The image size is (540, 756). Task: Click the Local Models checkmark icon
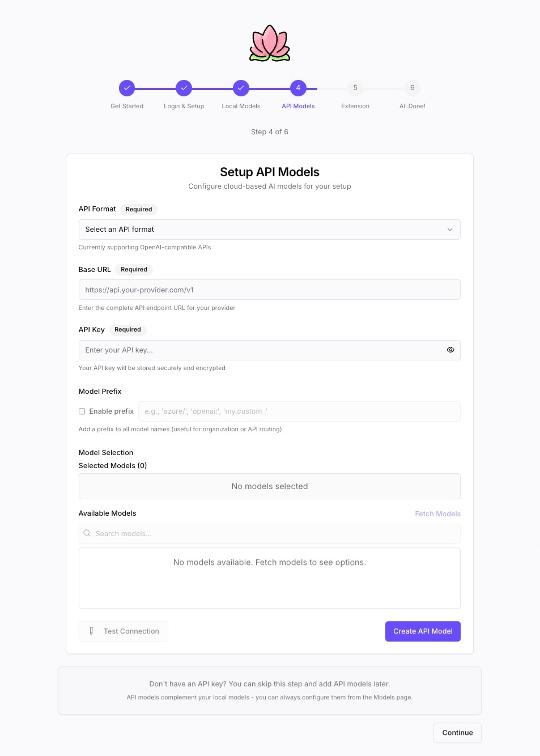(241, 88)
